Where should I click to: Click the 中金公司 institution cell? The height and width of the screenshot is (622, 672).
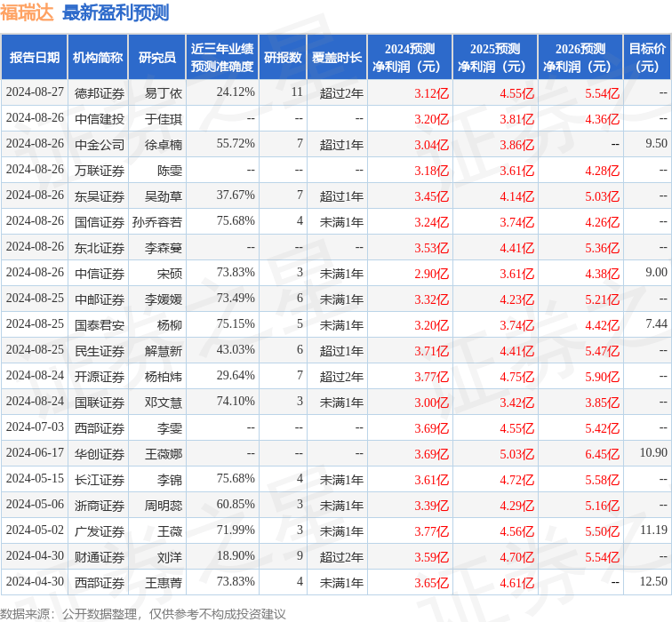100,144
